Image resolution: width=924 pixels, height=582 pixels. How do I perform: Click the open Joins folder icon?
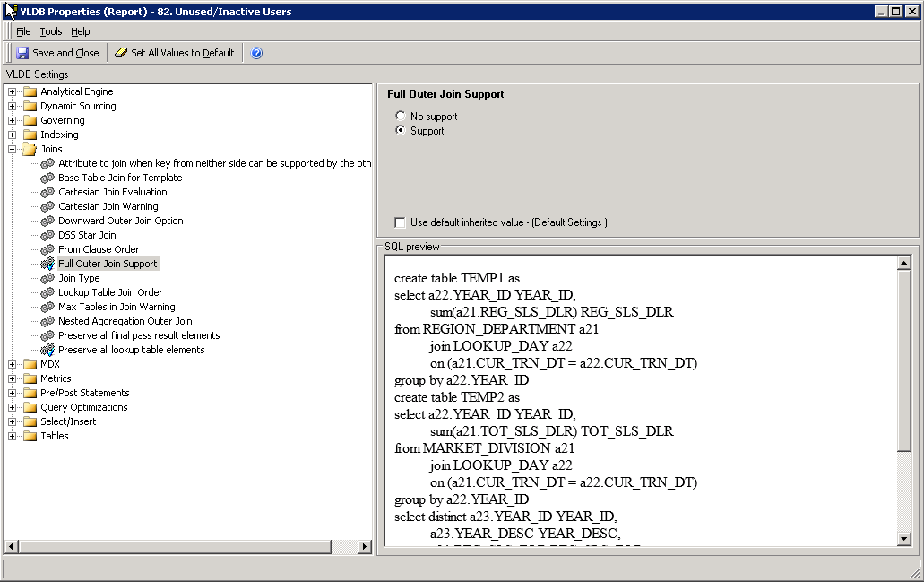(x=28, y=149)
